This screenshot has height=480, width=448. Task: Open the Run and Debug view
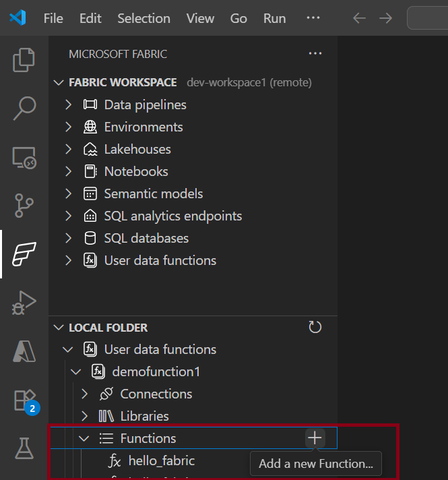click(x=24, y=303)
